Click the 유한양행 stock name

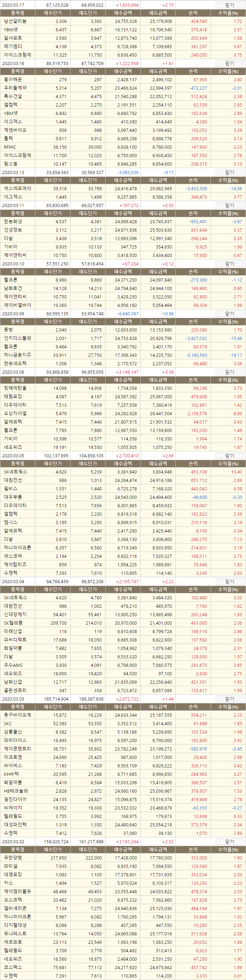click(x=13, y=858)
